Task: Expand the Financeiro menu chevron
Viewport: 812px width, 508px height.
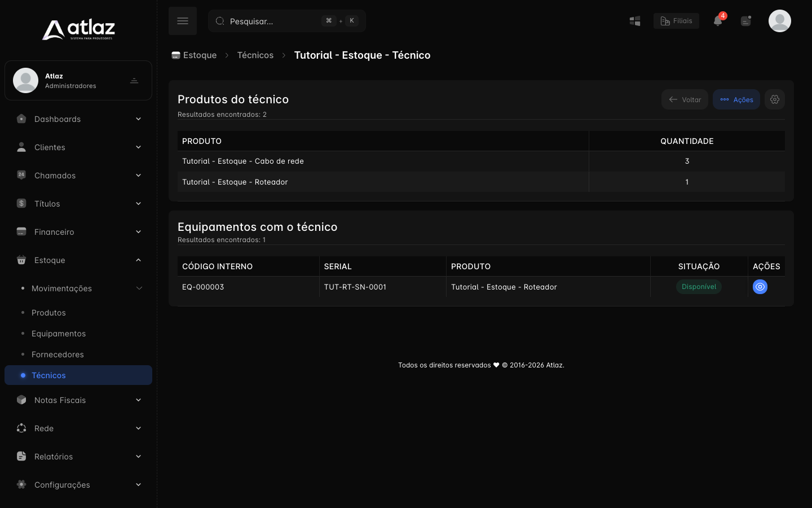Action: (x=138, y=231)
